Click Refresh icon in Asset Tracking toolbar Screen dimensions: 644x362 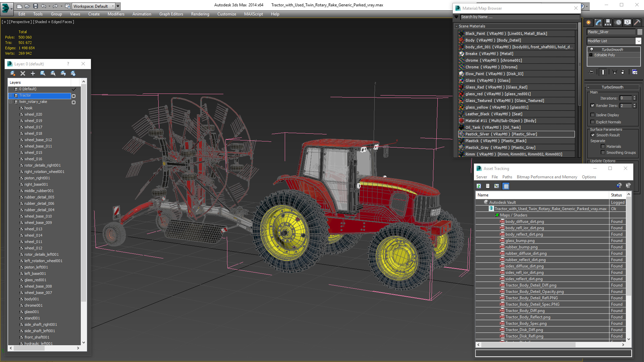pos(479,186)
